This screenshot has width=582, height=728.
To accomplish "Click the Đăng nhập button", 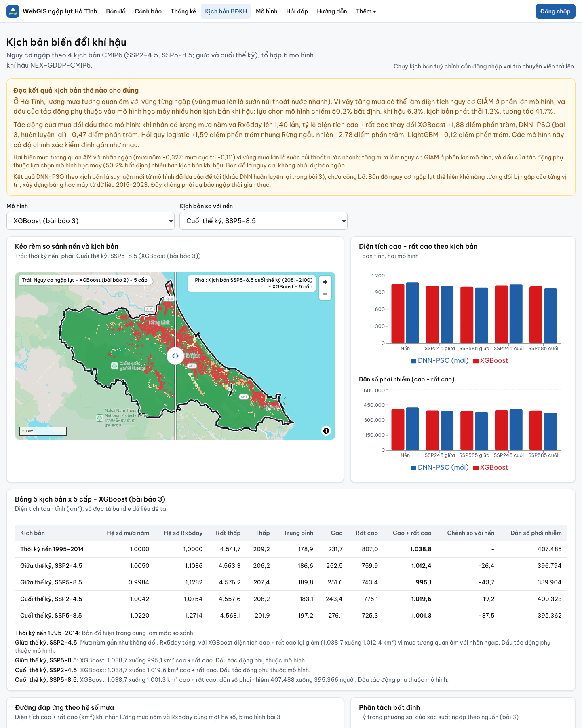I will tap(555, 11).
